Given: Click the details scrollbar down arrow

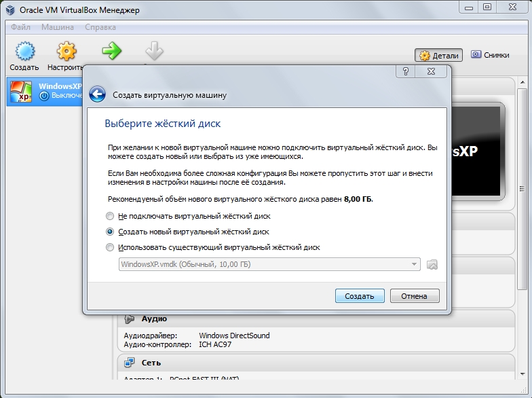Looking at the screenshot, I should click(x=522, y=374).
